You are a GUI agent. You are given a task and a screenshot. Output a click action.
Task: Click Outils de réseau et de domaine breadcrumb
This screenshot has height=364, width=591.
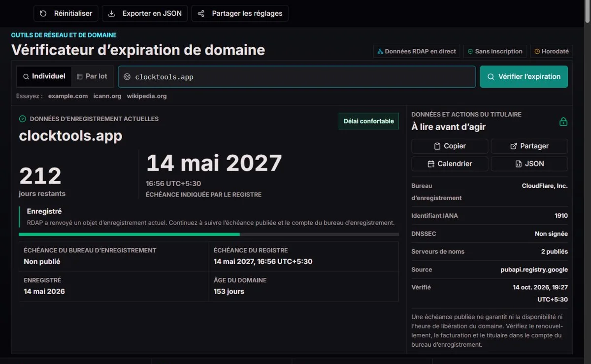click(64, 35)
